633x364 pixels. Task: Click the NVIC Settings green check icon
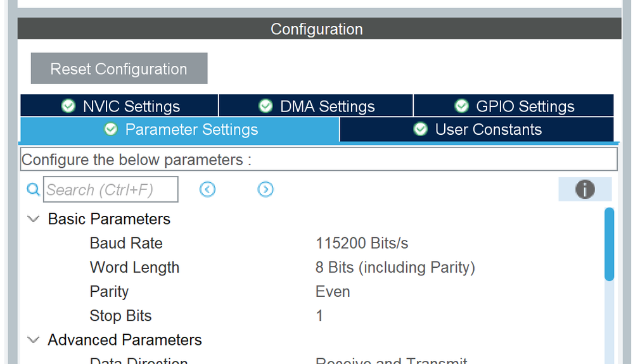[68, 106]
